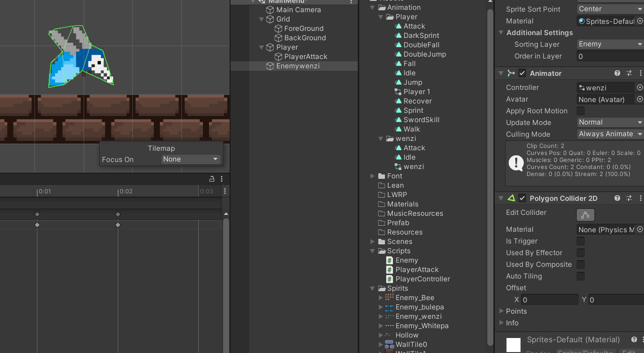Expand the Points foldout
Viewport: 644px width, 353px height.
501,311
